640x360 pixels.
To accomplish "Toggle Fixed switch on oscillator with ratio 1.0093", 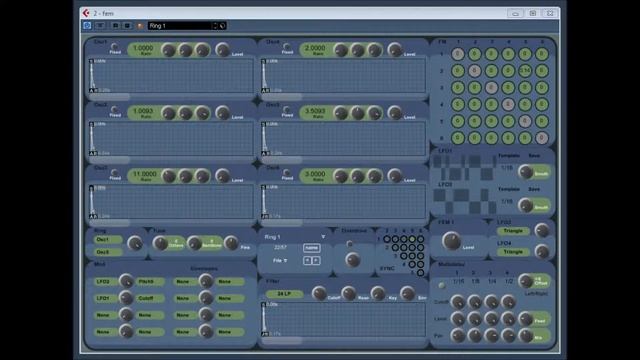I will (114, 109).
